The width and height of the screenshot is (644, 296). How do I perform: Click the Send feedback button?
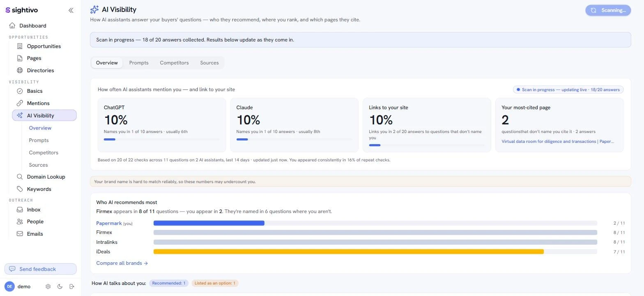[x=40, y=269]
